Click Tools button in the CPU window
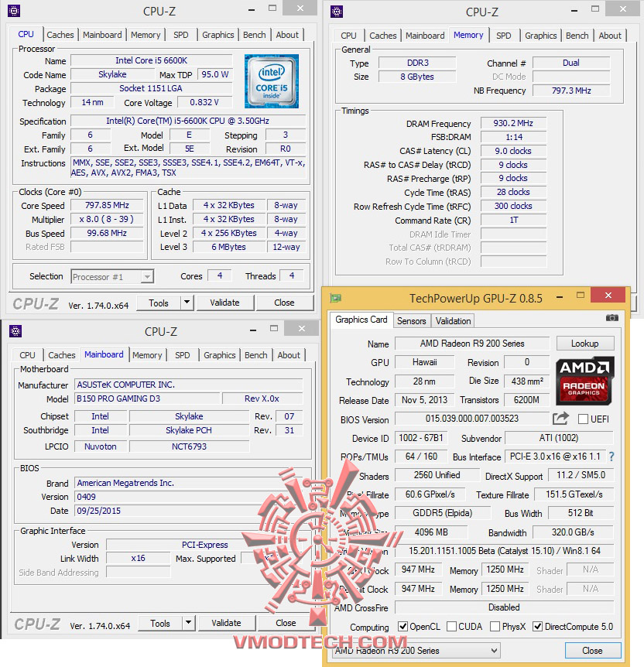644x667 pixels. click(x=159, y=303)
